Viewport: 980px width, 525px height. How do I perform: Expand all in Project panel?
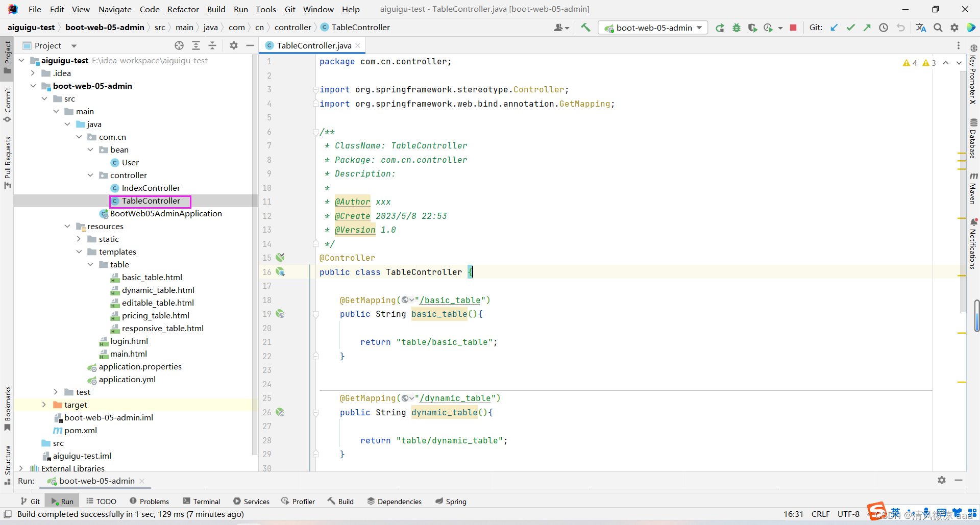[196, 45]
